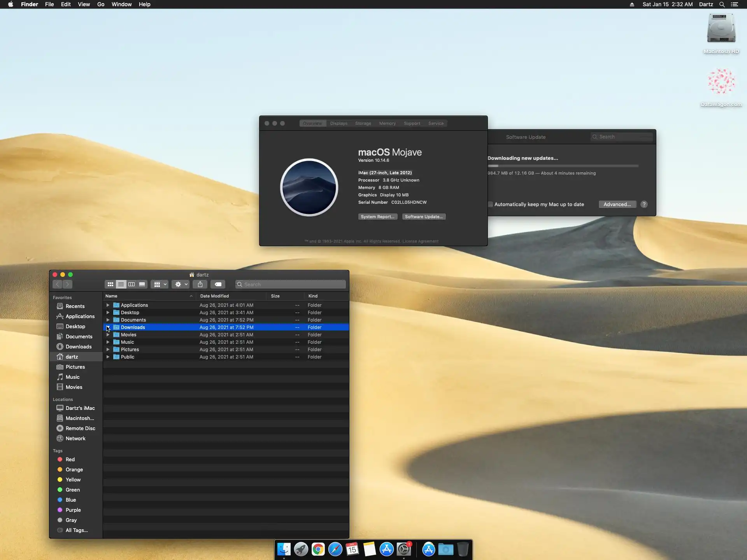747x560 pixels.
Task: Click the Advanced button in Software Update
Action: coord(617,205)
